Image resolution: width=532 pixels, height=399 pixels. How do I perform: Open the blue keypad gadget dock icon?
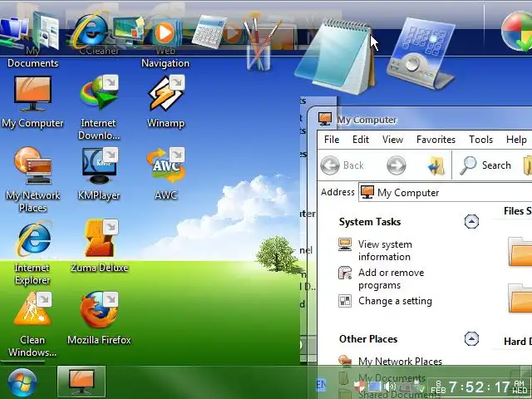[421, 52]
